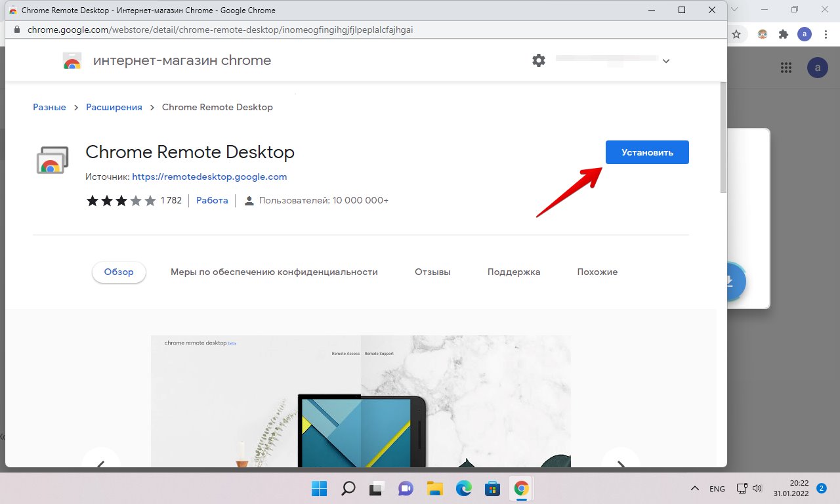Show hidden tray icons chevron
840x504 pixels.
click(x=694, y=488)
